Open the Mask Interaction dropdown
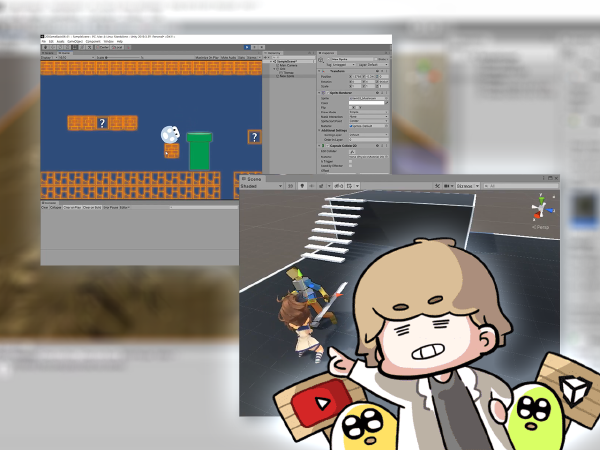 [368, 117]
